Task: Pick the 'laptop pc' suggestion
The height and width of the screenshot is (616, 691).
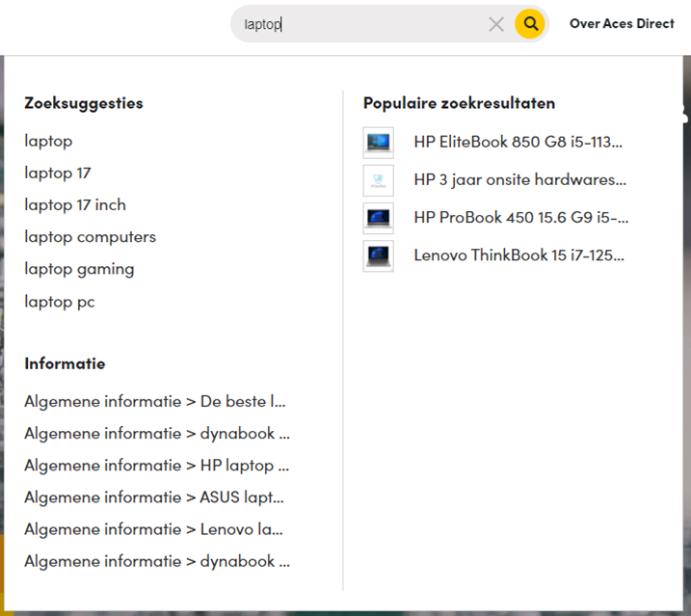Action: 60,302
